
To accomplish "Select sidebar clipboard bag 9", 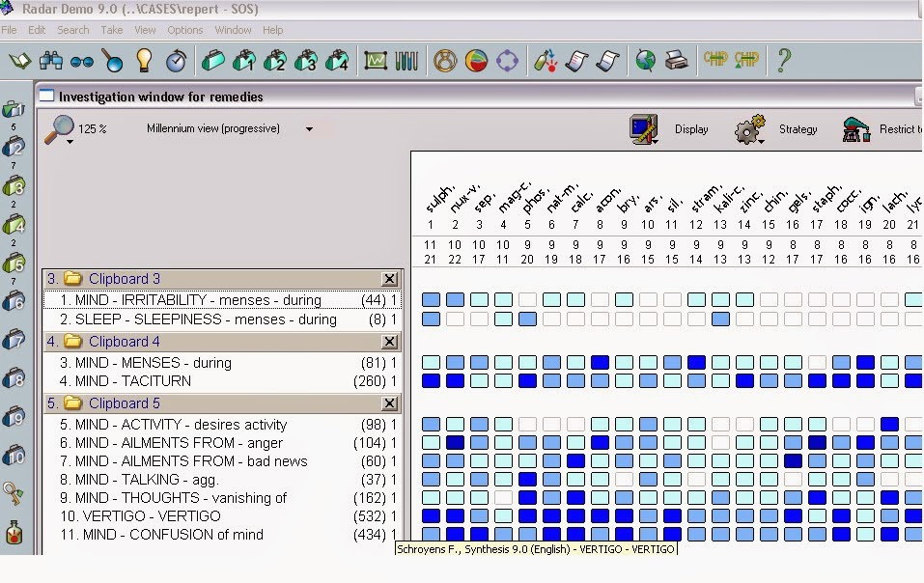I will [x=14, y=417].
